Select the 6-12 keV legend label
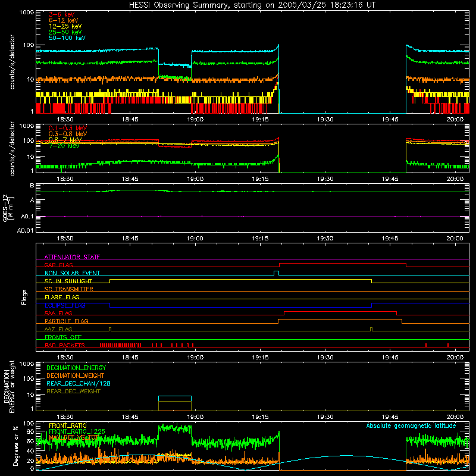This screenshot has height=476, width=476. click(x=64, y=20)
